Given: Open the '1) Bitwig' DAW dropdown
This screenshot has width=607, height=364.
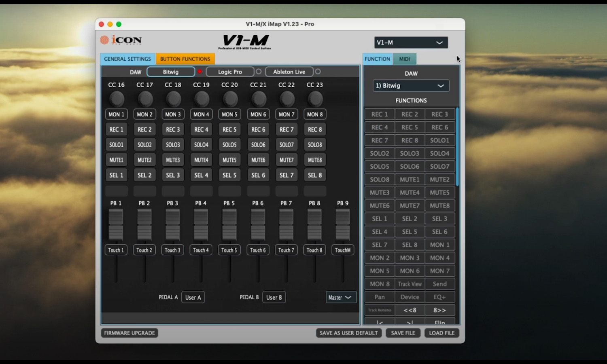Looking at the screenshot, I should coord(411,86).
